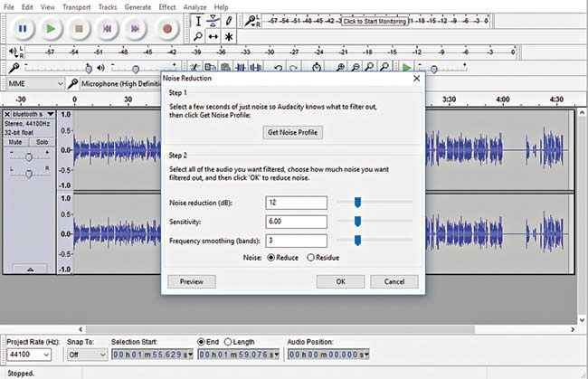Open the Selection Start time format arrow

click(190, 355)
